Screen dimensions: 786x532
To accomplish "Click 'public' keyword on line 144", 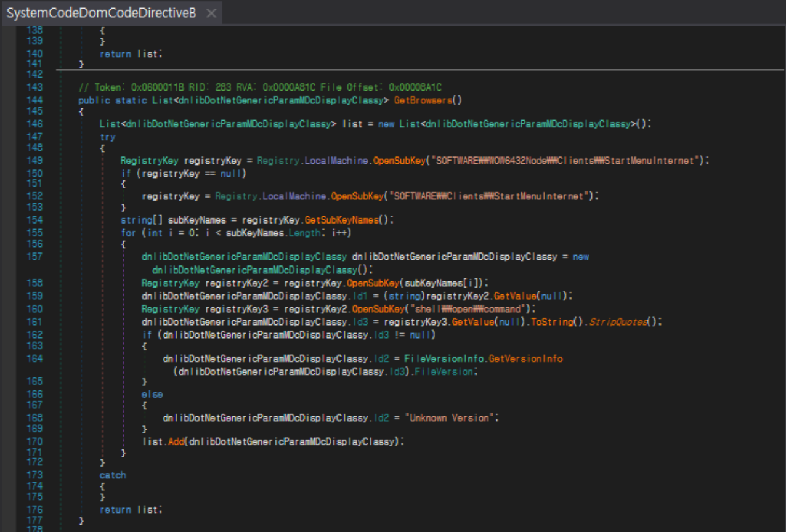I will pos(94,100).
